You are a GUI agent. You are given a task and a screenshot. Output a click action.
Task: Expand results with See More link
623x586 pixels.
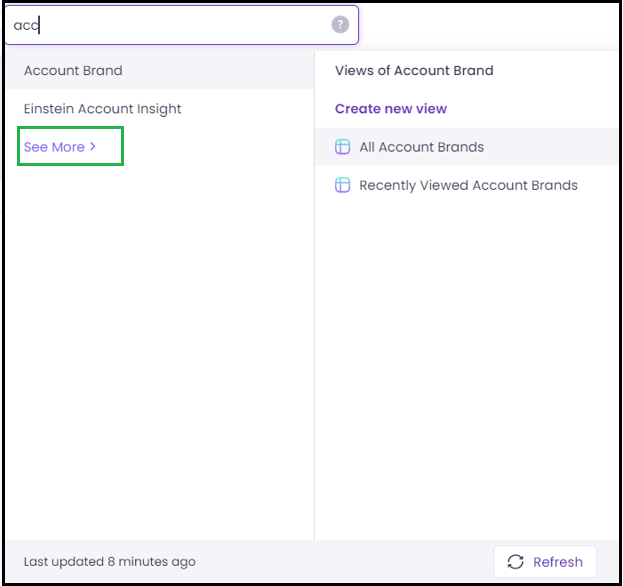(60, 147)
